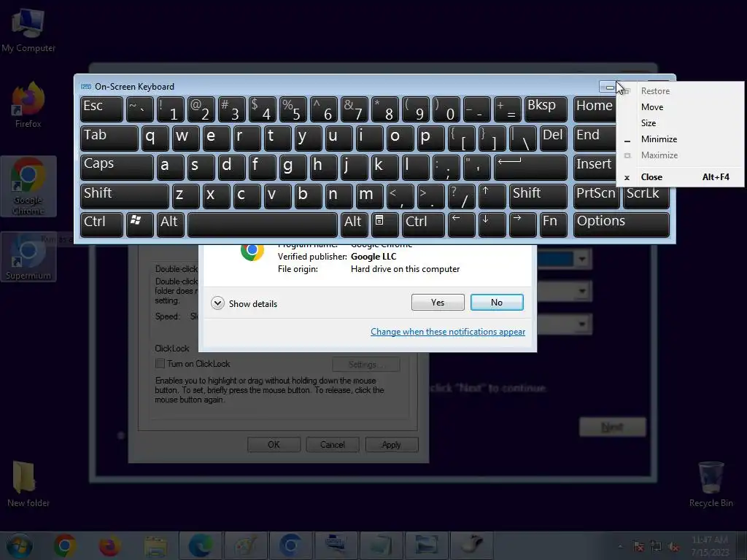
Task: Click the Enter key with return arrow
Action: click(x=530, y=167)
